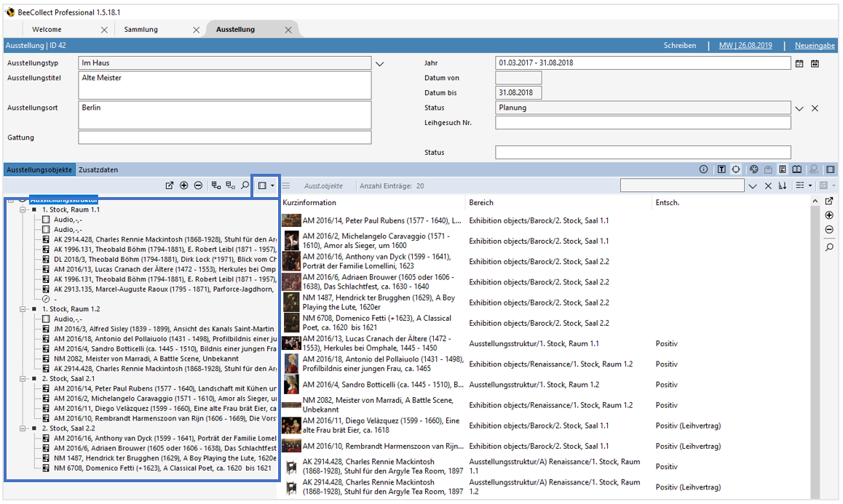Click the color palette icon in section bar
The height and width of the screenshot is (504, 843).
tap(754, 169)
